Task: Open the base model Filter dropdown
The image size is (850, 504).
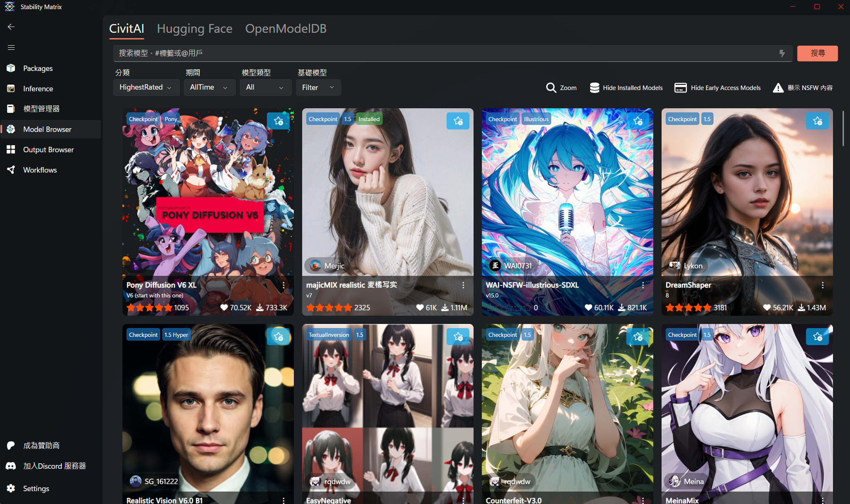Action: [x=318, y=88]
